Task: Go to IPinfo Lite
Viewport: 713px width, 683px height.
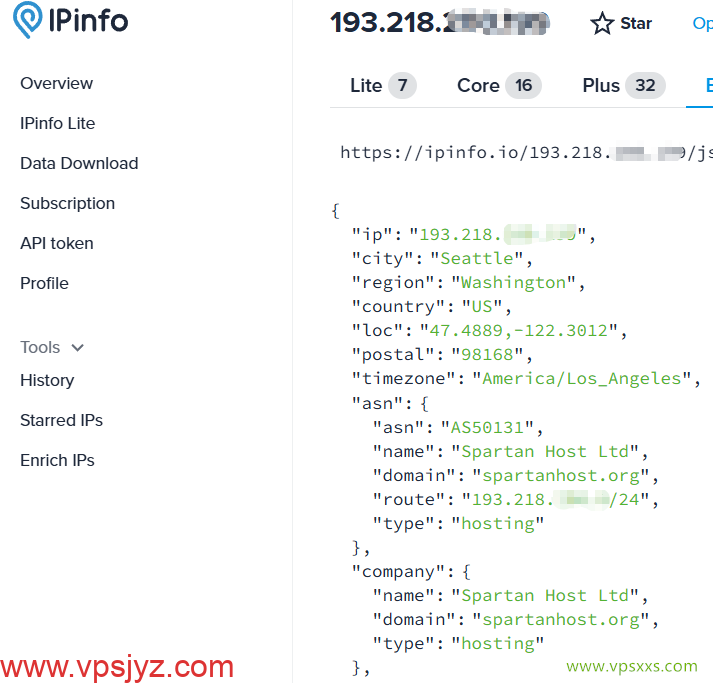Action: (x=58, y=124)
